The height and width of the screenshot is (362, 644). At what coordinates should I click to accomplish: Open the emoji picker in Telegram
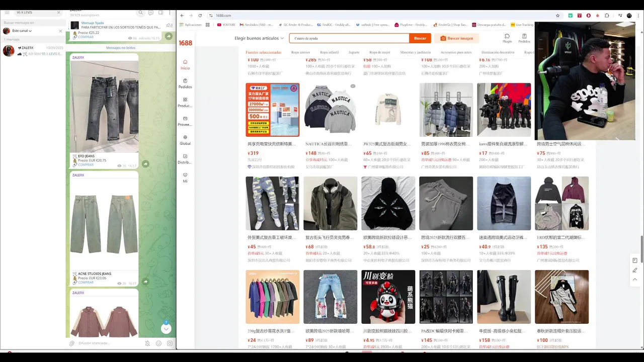click(x=158, y=343)
